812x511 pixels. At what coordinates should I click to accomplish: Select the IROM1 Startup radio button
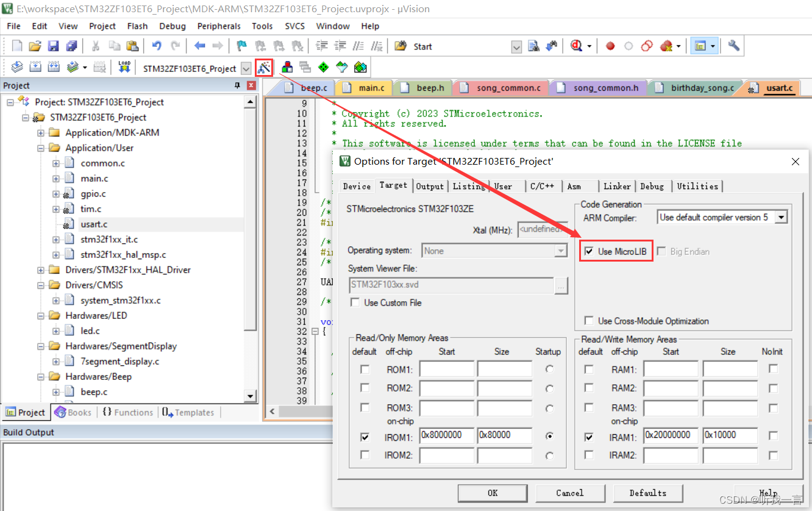pyautogui.click(x=550, y=436)
